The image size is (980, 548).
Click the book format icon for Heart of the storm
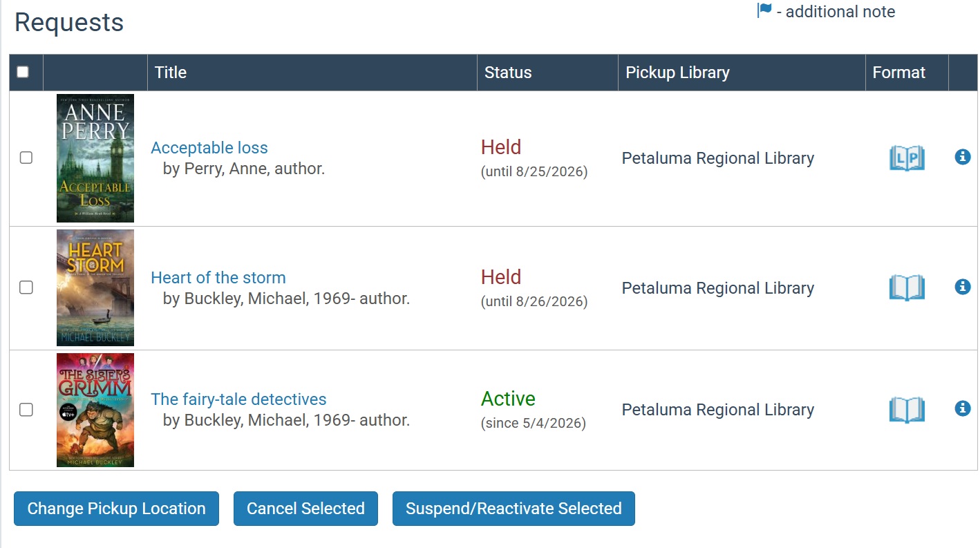[x=907, y=287]
